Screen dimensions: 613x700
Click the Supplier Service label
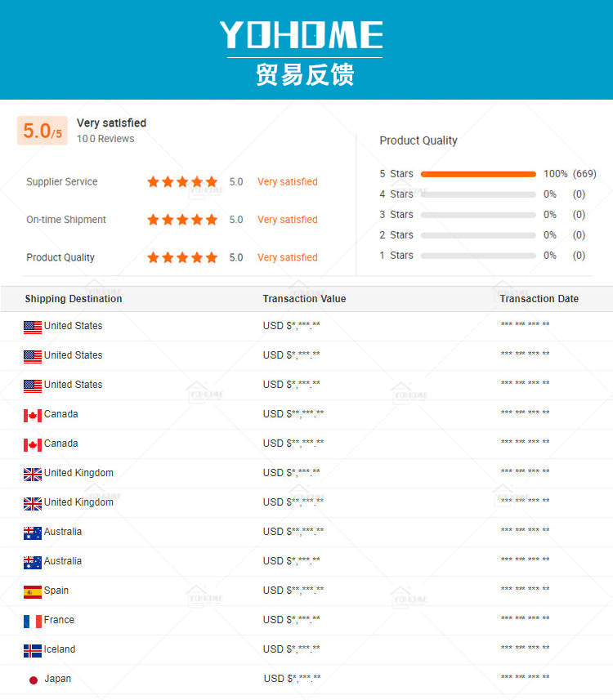[61, 181]
